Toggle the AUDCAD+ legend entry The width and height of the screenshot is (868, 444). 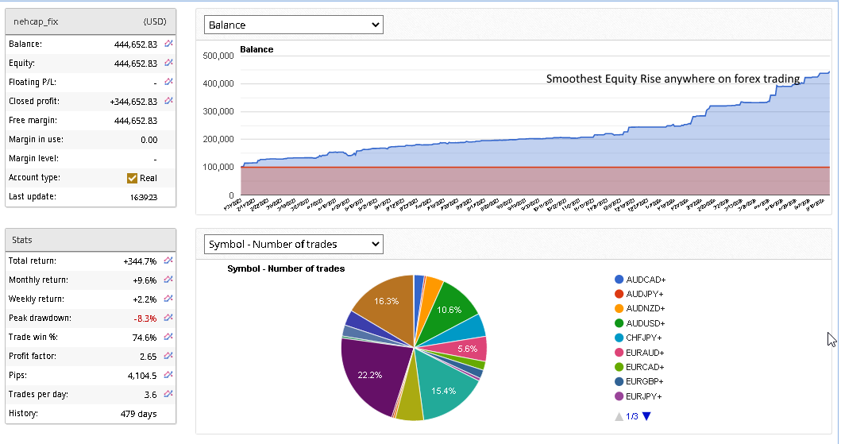(x=645, y=280)
